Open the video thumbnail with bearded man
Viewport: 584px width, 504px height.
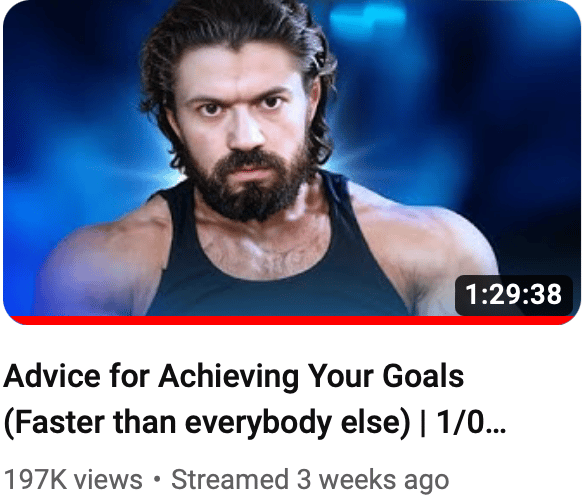[292, 162]
